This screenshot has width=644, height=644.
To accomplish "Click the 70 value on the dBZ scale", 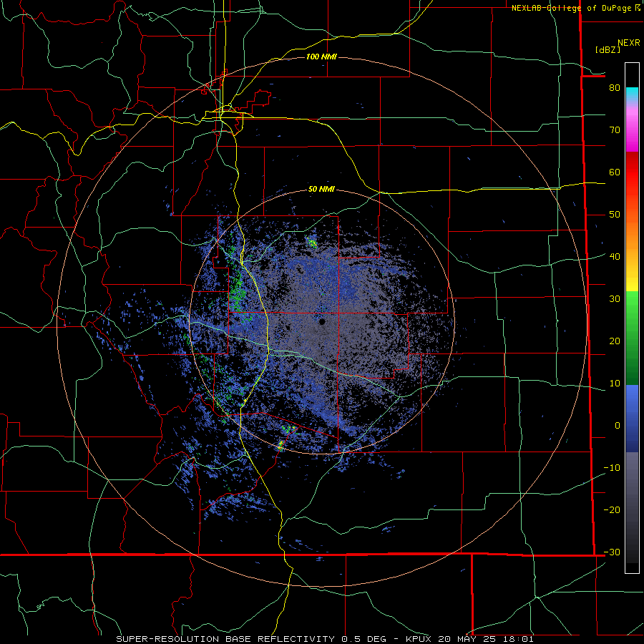I will [x=615, y=130].
